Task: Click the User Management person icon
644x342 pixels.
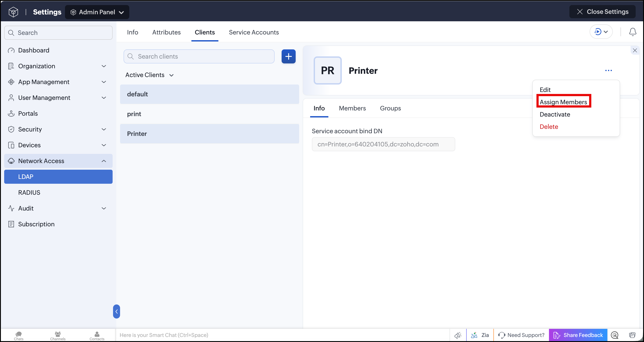Action: 11,98
